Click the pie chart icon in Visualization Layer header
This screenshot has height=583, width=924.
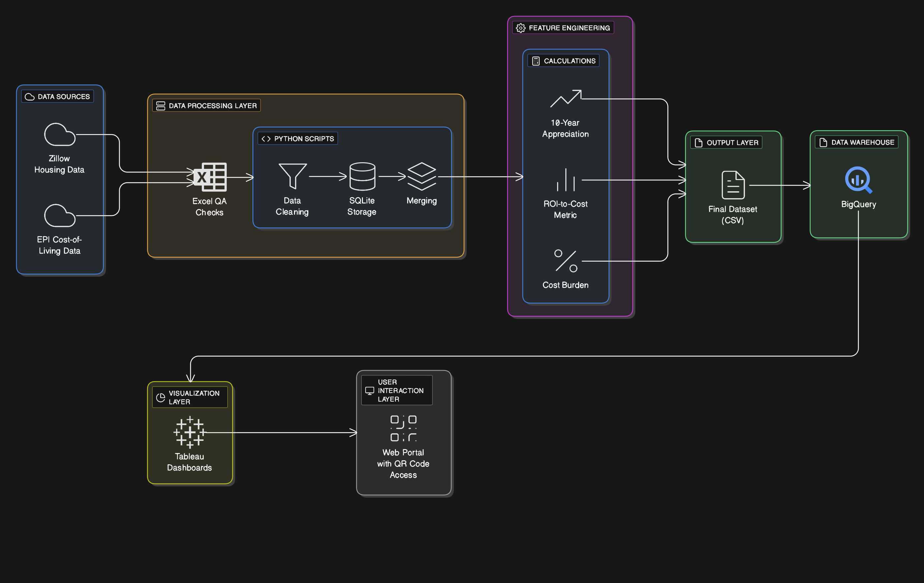click(161, 398)
